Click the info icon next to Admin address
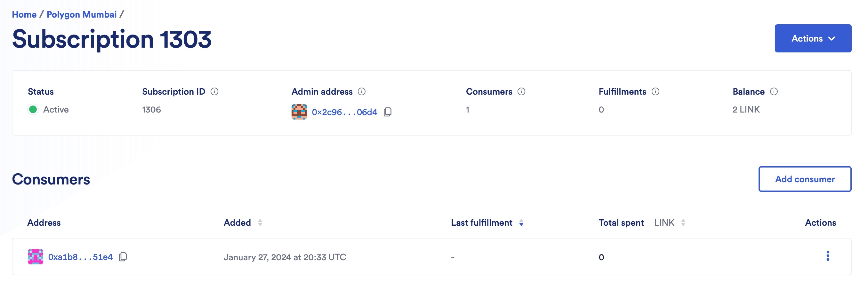The image size is (868, 289). [361, 91]
